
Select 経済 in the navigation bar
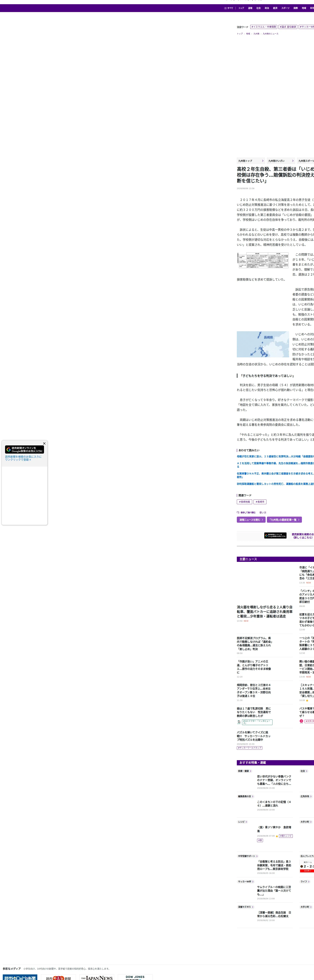275,8
